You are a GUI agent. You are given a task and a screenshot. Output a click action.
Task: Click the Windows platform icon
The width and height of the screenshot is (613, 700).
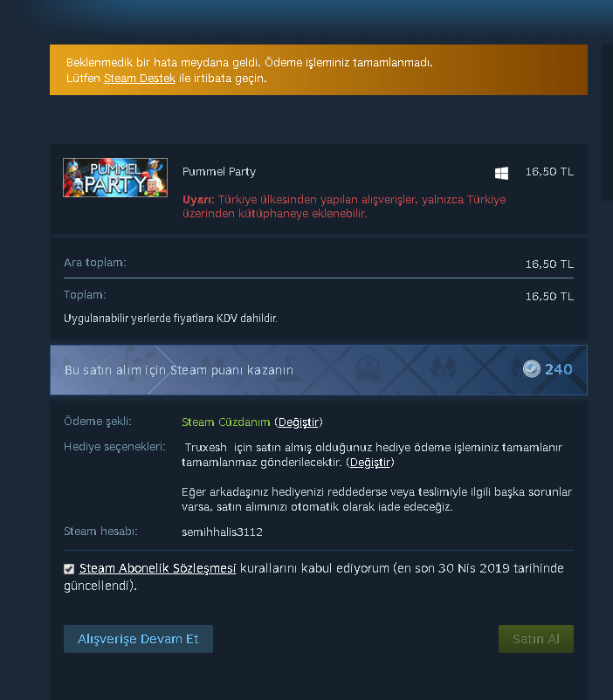pos(501,173)
